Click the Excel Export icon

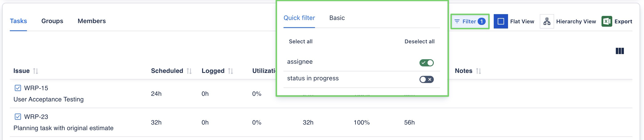pos(606,21)
